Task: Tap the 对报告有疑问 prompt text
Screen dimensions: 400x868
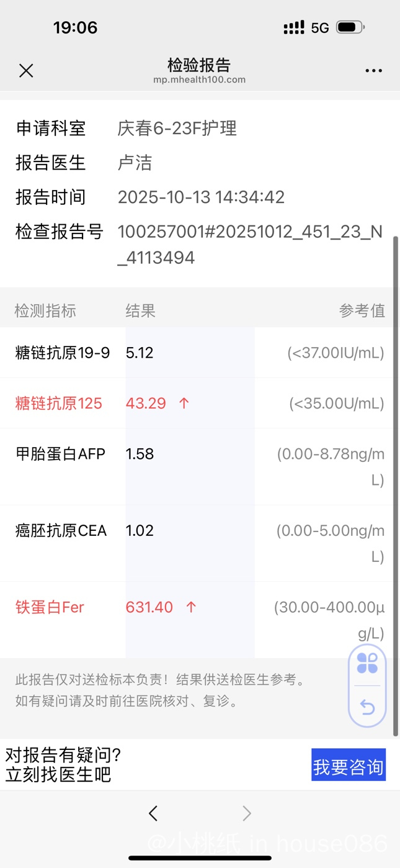Action: tap(63, 764)
